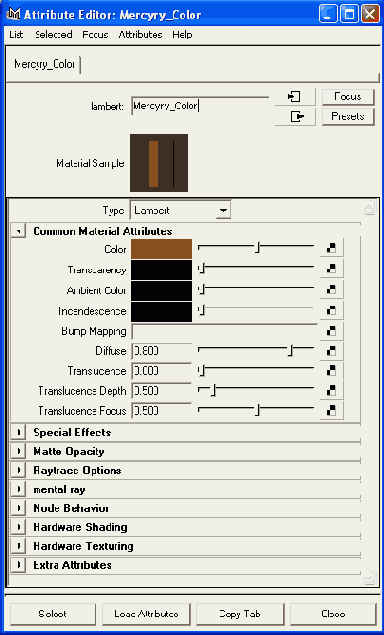
Task: Click the Translucence Depth value field
Action: click(162, 391)
